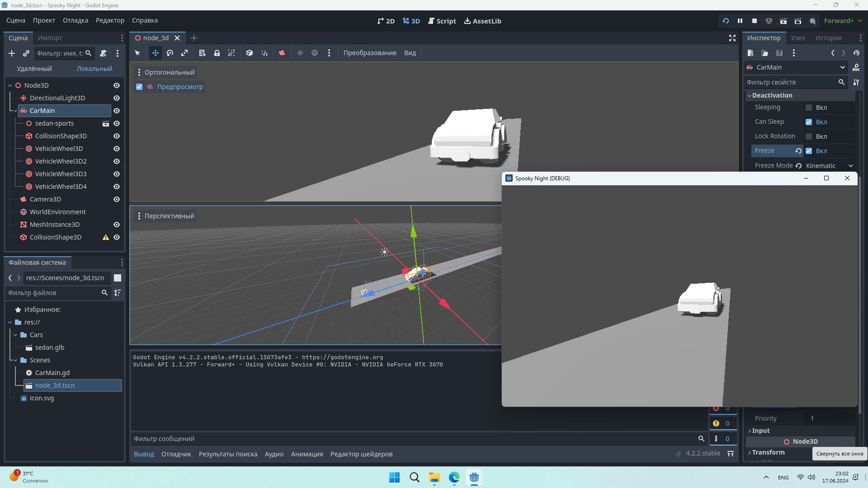Image resolution: width=868 pixels, height=488 pixels.
Task: Open the Отладка menu
Action: pyautogui.click(x=75, y=20)
